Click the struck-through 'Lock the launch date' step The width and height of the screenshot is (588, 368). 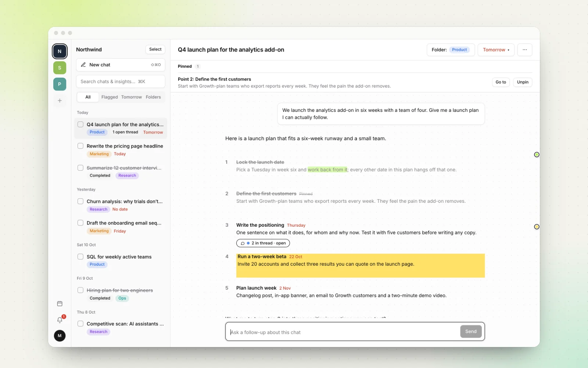pyautogui.click(x=260, y=162)
